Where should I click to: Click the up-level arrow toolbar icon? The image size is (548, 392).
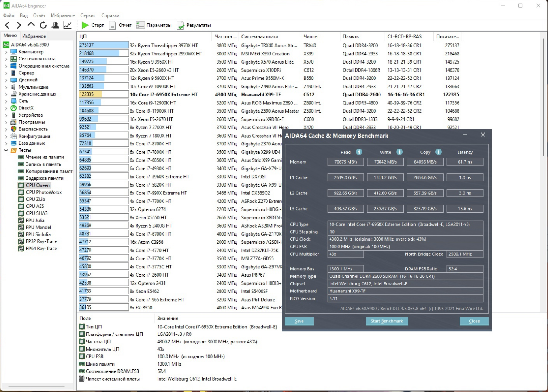pos(31,25)
